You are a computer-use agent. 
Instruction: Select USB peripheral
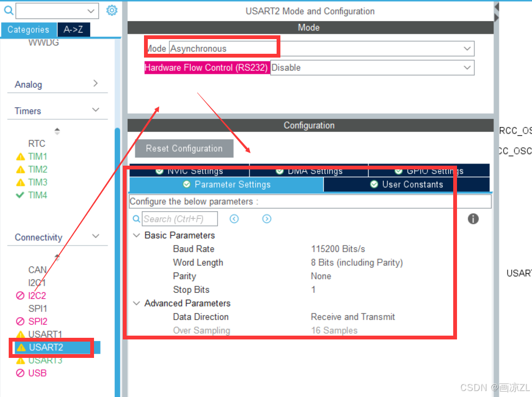[x=37, y=373]
